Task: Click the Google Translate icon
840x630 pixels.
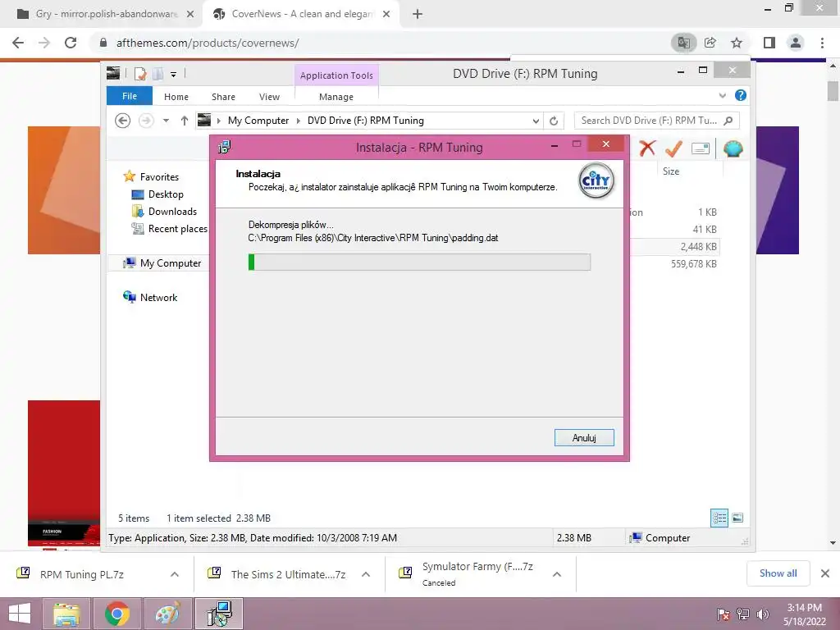Action: (x=683, y=43)
